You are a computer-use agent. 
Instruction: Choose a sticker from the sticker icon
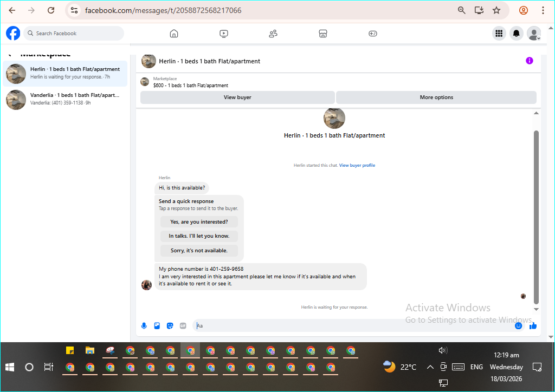tap(170, 325)
